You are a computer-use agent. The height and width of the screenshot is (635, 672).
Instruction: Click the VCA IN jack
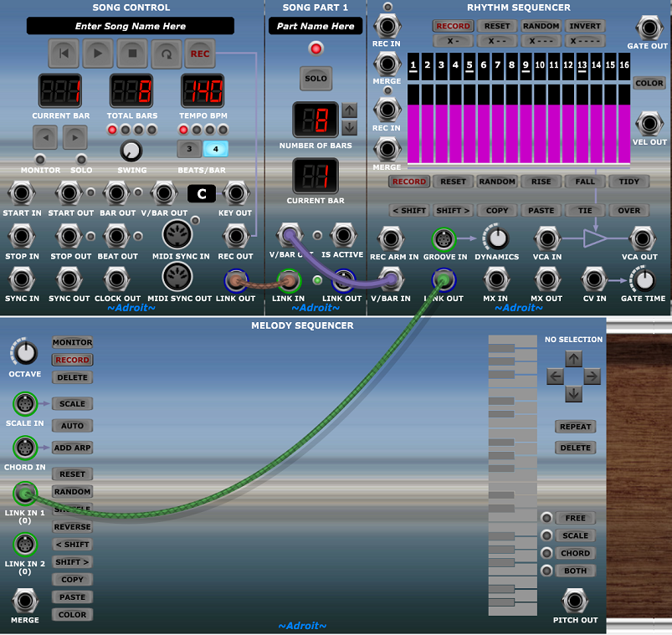pyautogui.click(x=547, y=238)
